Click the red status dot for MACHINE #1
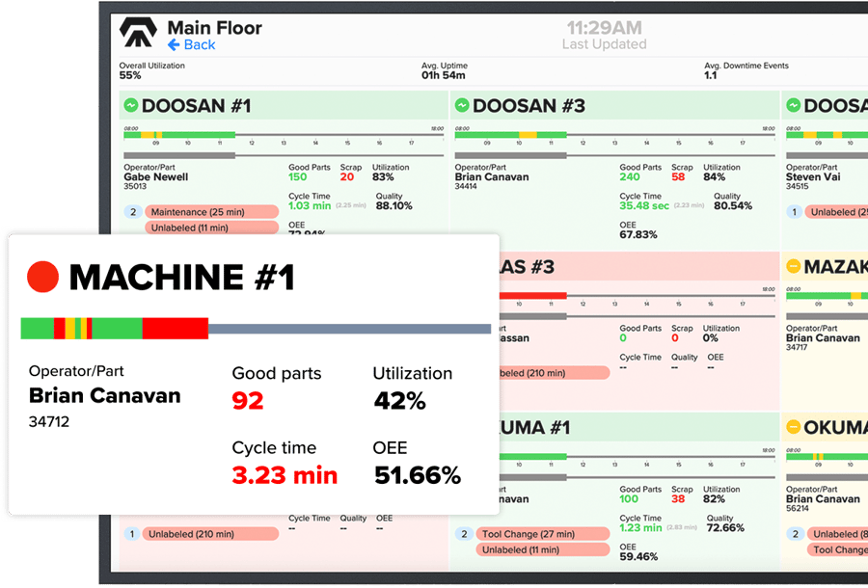This screenshot has height=588, width=868. (x=42, y=277)
